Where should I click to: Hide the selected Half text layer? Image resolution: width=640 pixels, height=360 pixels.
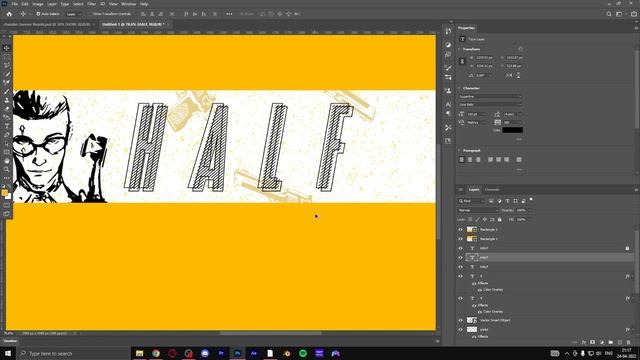point(460,258)
